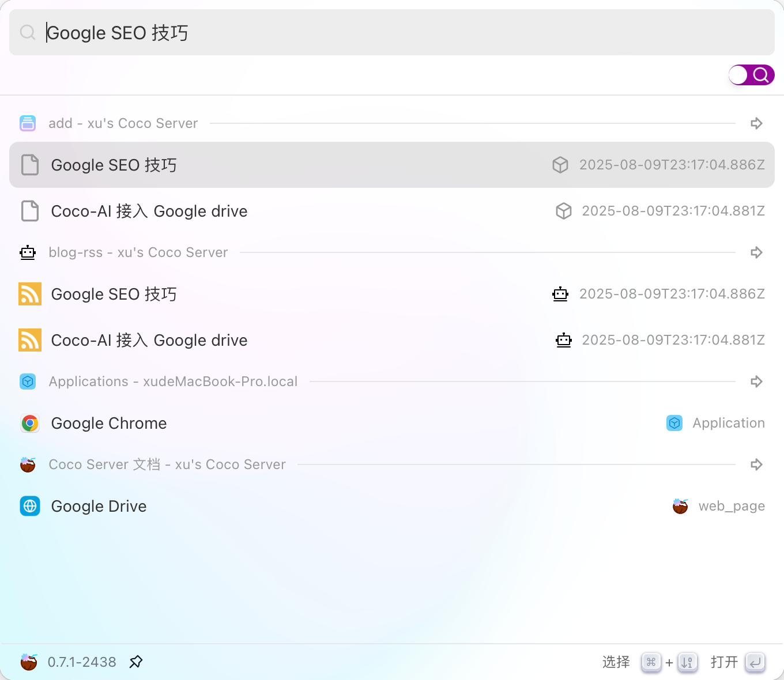Click the add - xu's Coco Server group icon
Image resolution: width=784 pixels, height=680 pixels.
coord(28,123)
